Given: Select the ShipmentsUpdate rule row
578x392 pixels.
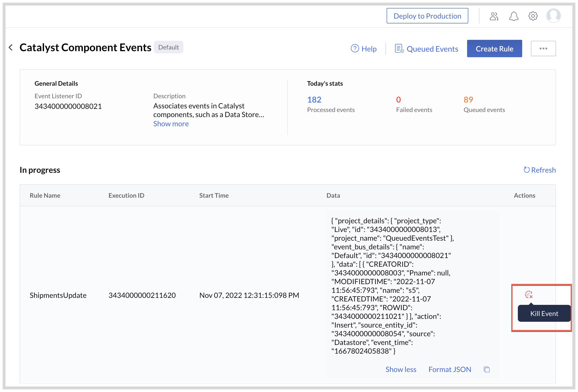Looking at the screenshot, I should [58, 295].
